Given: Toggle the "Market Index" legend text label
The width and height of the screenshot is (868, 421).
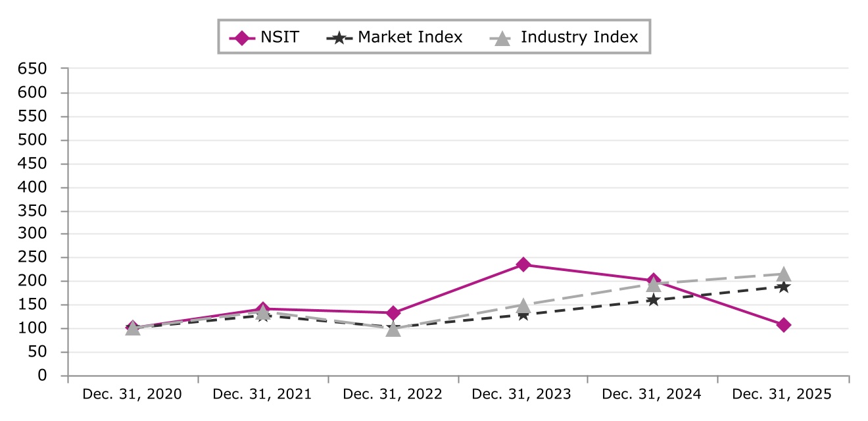Looking at the screenshot, I should click(x=410, y=37).
